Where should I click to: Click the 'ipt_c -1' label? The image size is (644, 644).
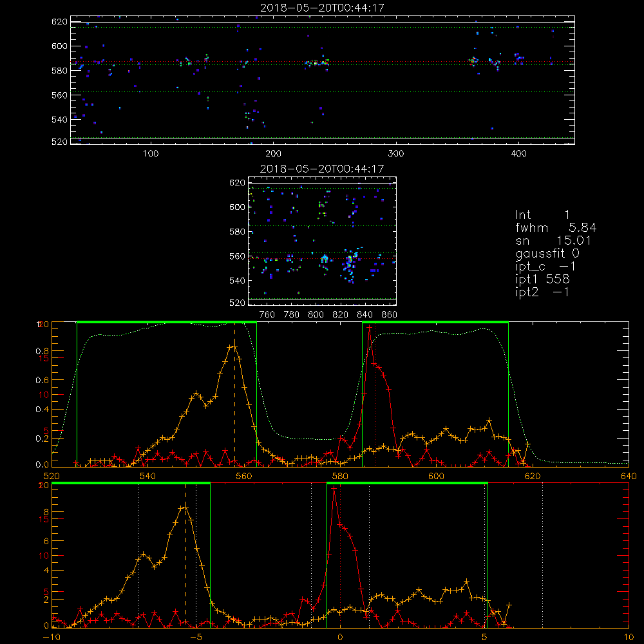545,267
